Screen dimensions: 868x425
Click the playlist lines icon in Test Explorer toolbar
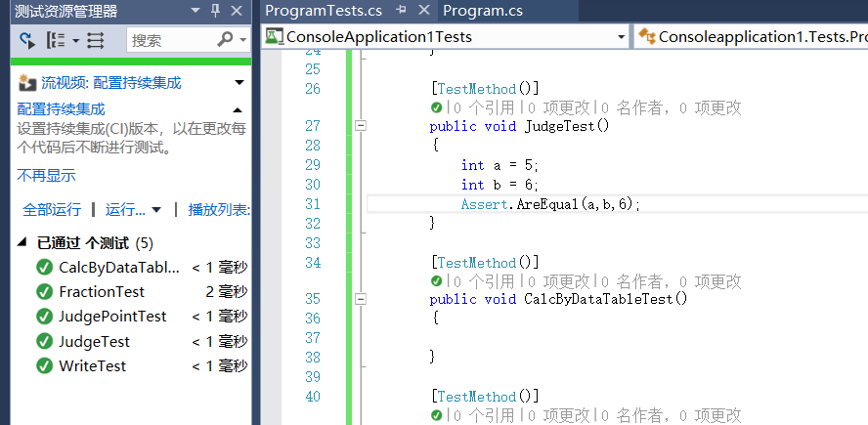pyautogui.click(x=95, y=40)
